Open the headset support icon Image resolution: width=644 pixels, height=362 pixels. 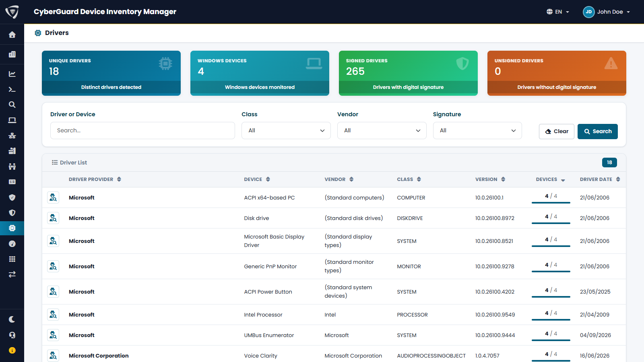coord(12,335)
